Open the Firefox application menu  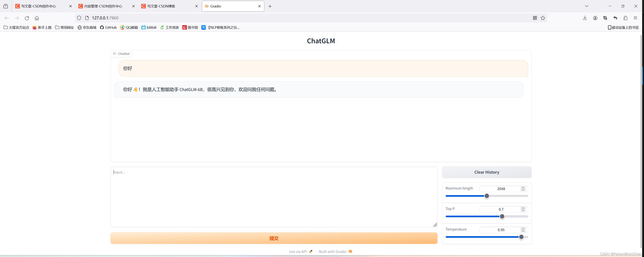pyautogui.click(x=635, y=18)
